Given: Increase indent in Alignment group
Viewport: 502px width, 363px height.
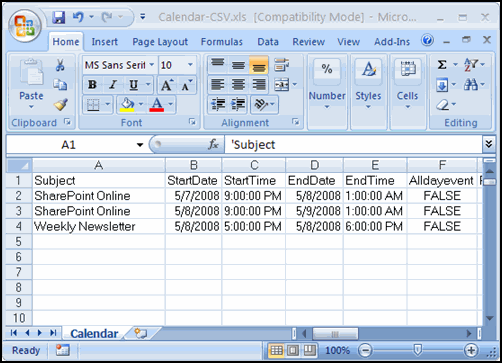Looking at the screenshot, I should click(x=238, y=105).
